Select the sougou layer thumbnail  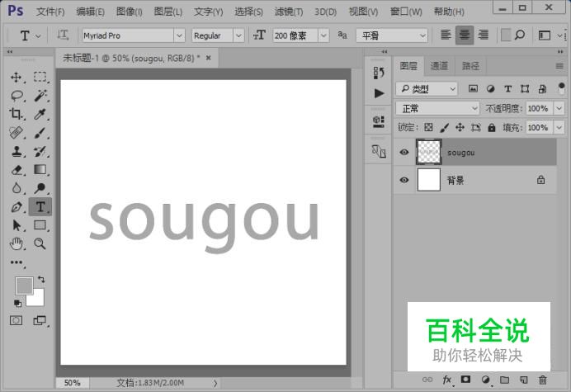click(x=429, y=152)
